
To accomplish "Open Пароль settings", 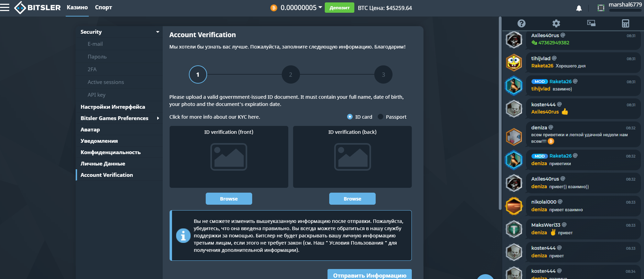I will click(97, 56).
